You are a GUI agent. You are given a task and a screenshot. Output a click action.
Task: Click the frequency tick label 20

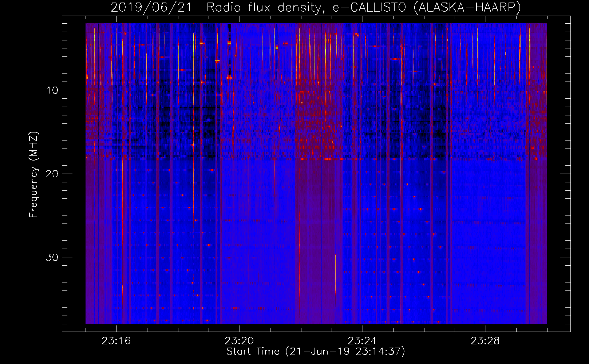[52, 174]
